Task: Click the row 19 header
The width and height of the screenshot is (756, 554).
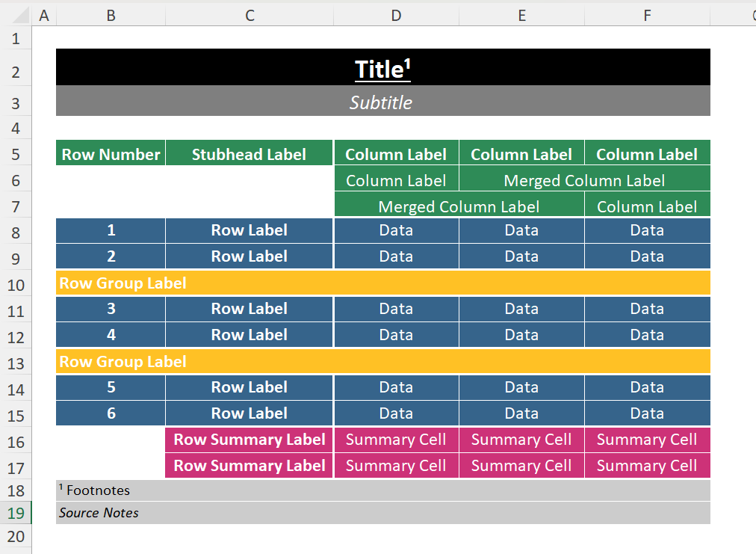Action: coord(16,513)
